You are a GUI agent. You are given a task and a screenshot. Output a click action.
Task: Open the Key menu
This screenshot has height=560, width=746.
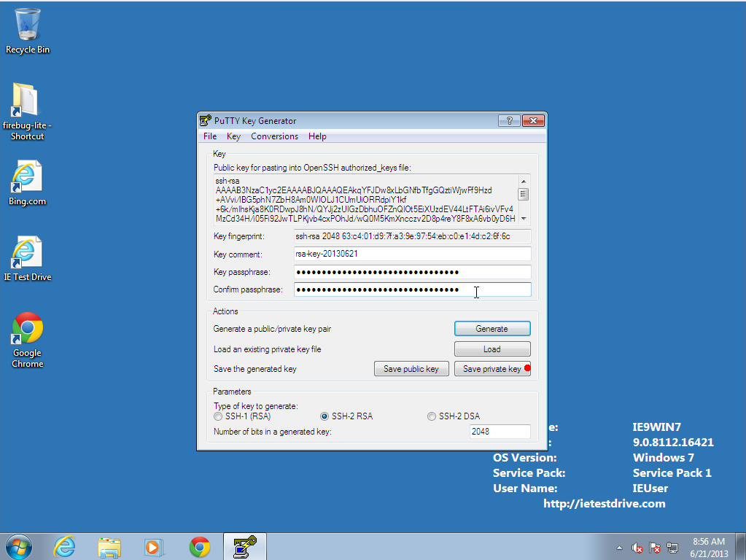point(233,136)
